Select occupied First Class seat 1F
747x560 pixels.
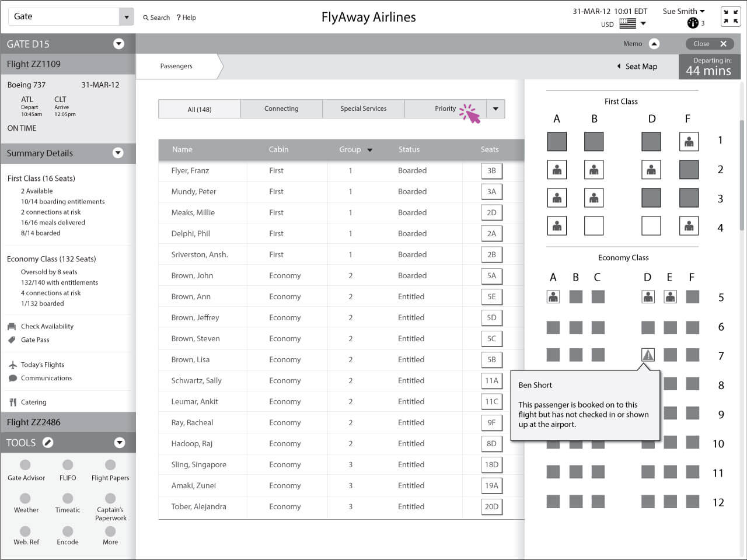[689, 141]
